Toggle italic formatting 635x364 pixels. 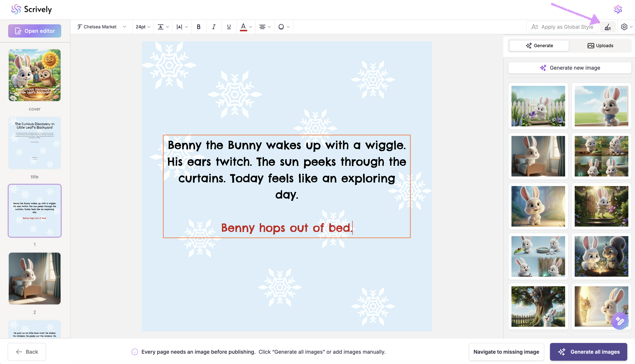pos(214,27)
